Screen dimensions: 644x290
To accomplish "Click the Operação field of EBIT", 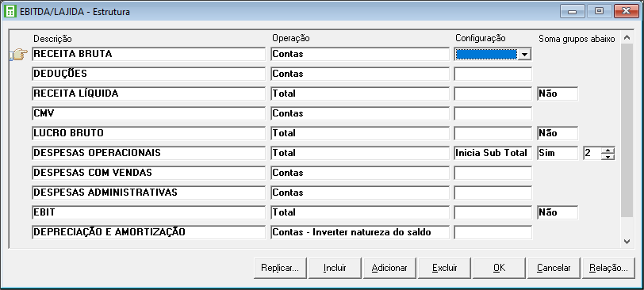I will click(x=360, y=212).
